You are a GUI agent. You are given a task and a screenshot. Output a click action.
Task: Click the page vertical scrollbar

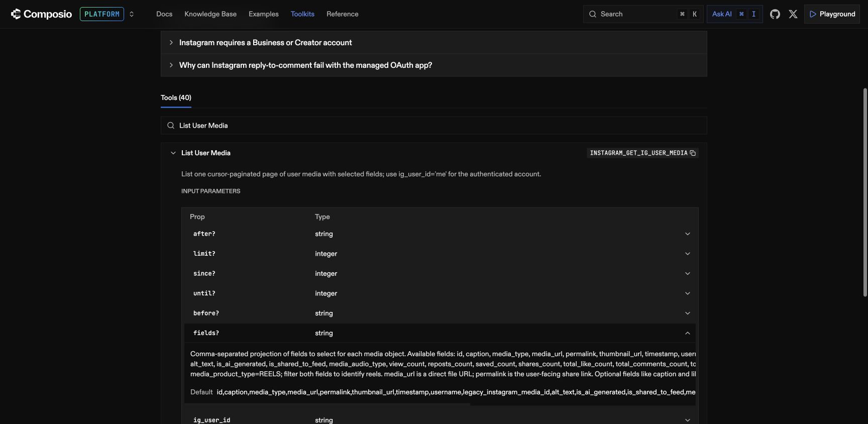(865, 192)
